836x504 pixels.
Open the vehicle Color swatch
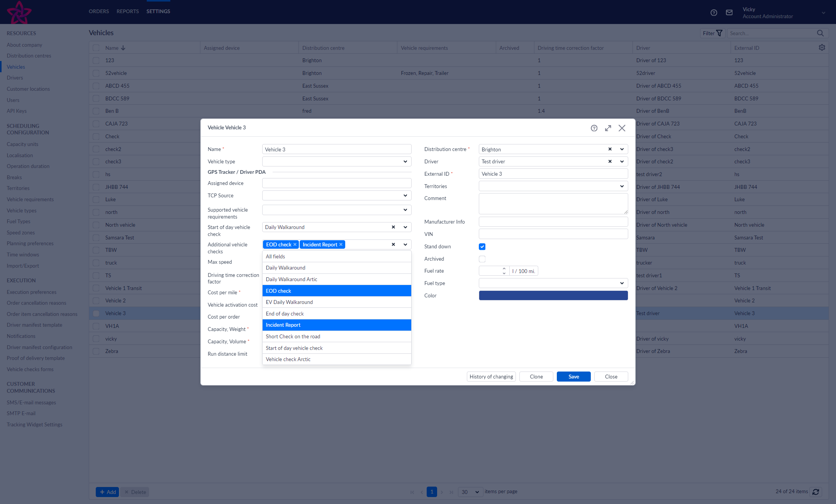pyautogui.click(x=553, y=295)
